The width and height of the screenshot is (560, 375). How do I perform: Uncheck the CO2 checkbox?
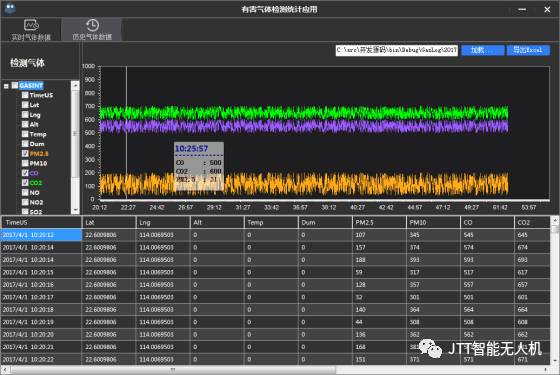click(25, 182)
